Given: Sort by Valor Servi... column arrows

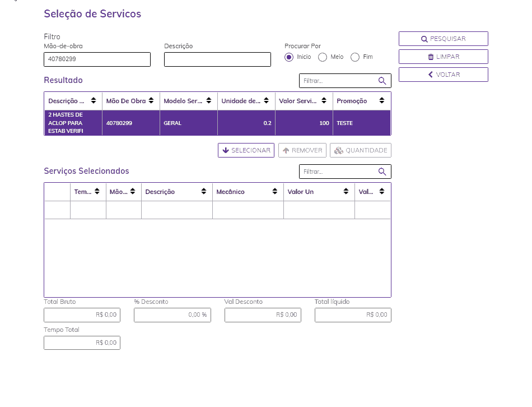Looking at the screenshot, I should [324, 100].
